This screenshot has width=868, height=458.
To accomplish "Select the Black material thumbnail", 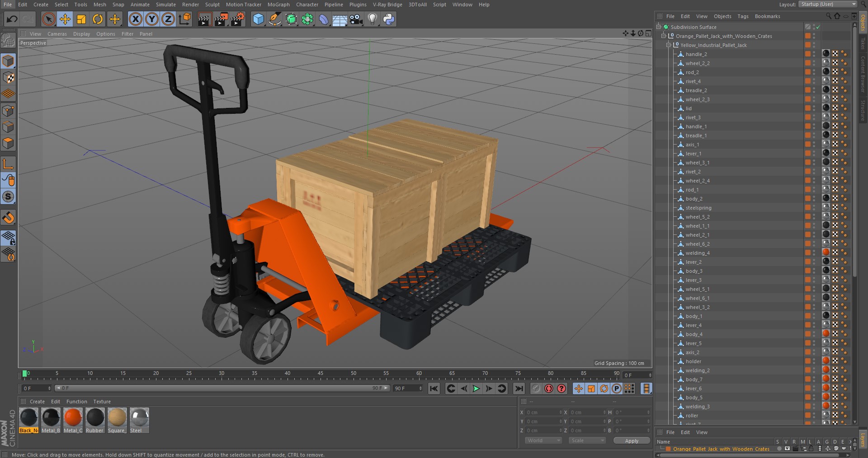I will pyautogui.click(x=29, y=420).
